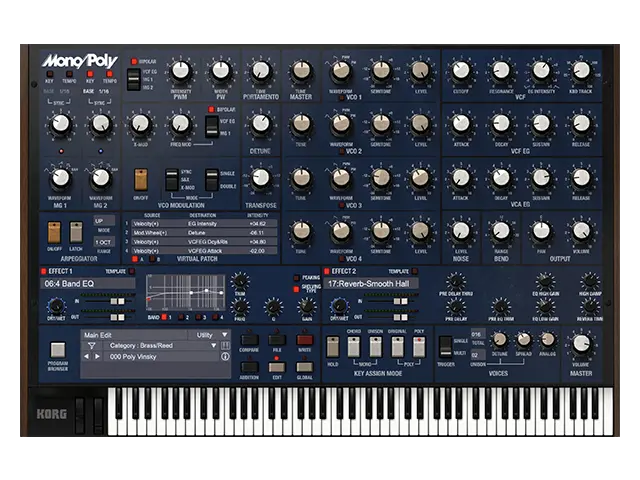Click the VCF Cutoff knob

tap(461, 71)
